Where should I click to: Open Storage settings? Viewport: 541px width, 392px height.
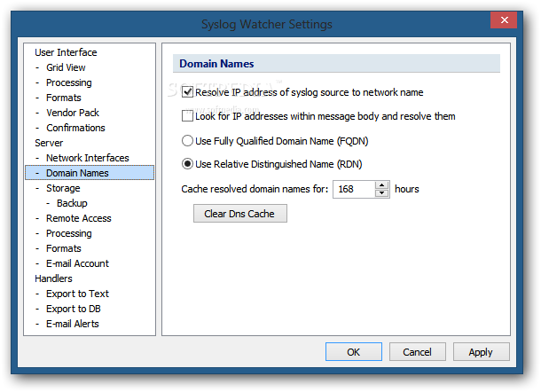point(63,188)
